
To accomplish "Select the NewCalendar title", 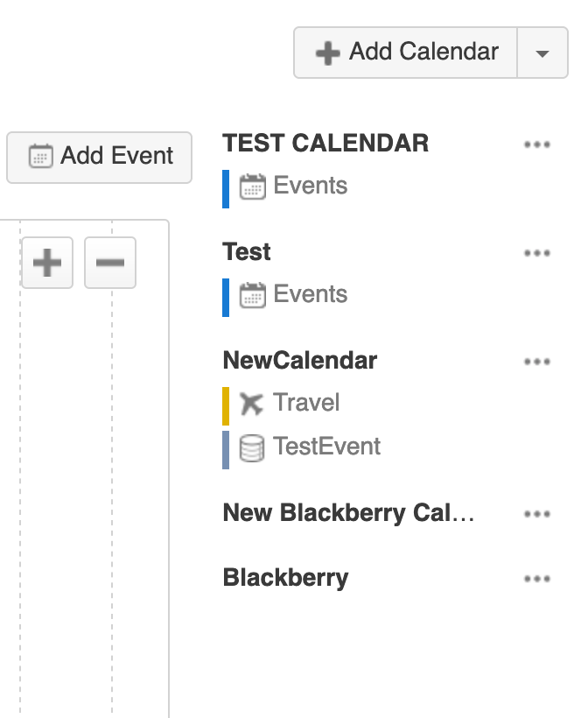I will click(300, 360).
